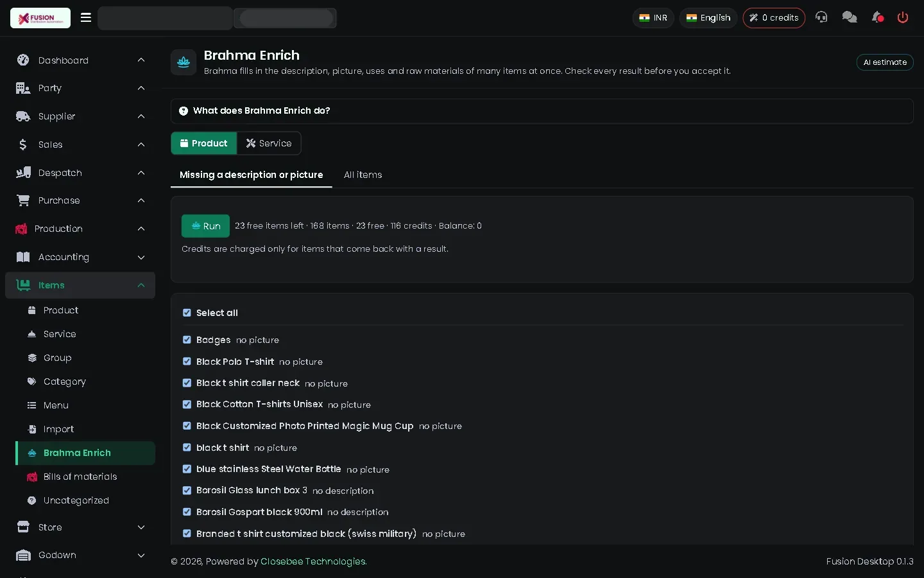
Task: Click the AI estimate button
Action: [x=885, y=62]
